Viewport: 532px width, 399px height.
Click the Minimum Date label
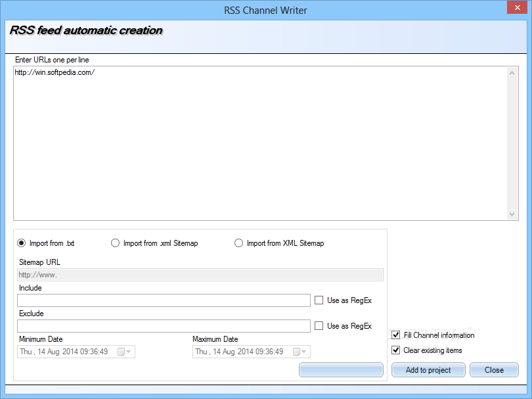click(x=41, y=339)
